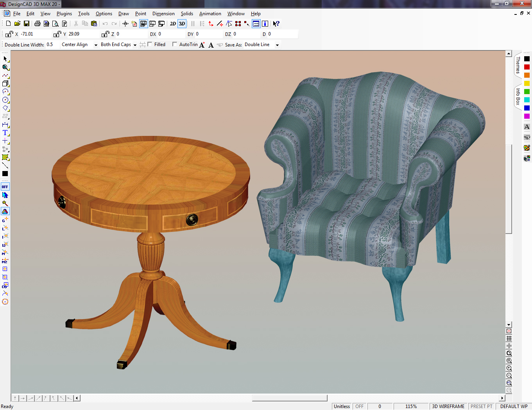
Task: Open the Themes side tab
Action: pos(518,65)
